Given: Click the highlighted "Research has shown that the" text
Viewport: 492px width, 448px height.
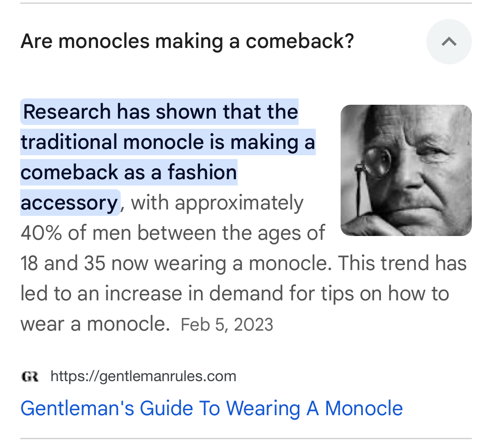Looking at the screenshot, I should tap(160, 112).
